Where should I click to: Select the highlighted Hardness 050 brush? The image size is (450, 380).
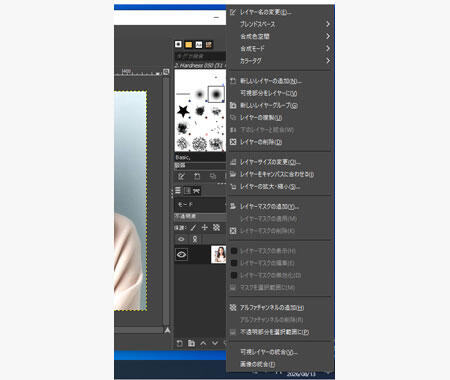click(x=216, y=94)
